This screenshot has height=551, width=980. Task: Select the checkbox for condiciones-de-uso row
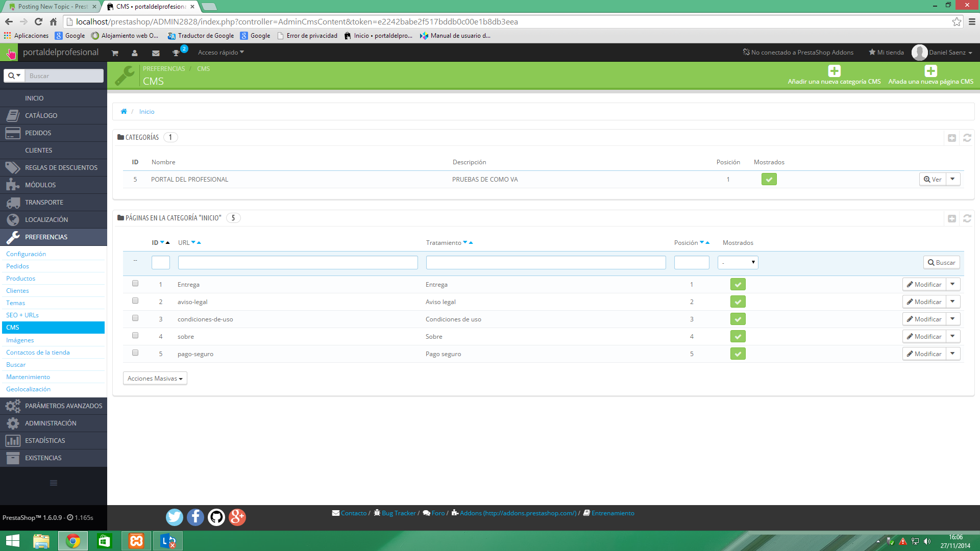click(135, 318)
